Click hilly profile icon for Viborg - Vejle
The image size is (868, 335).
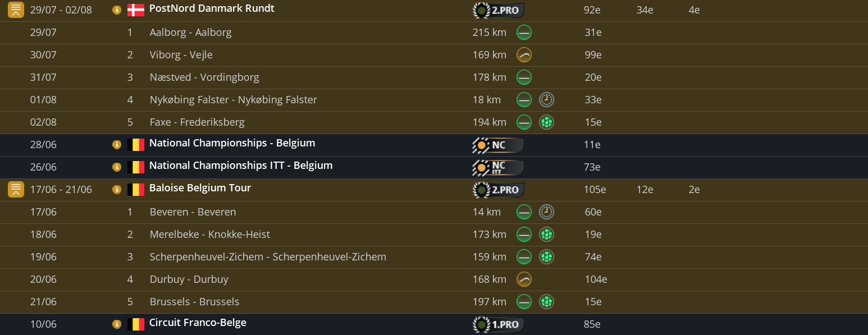pyautogui.click(x=524, y=55)
